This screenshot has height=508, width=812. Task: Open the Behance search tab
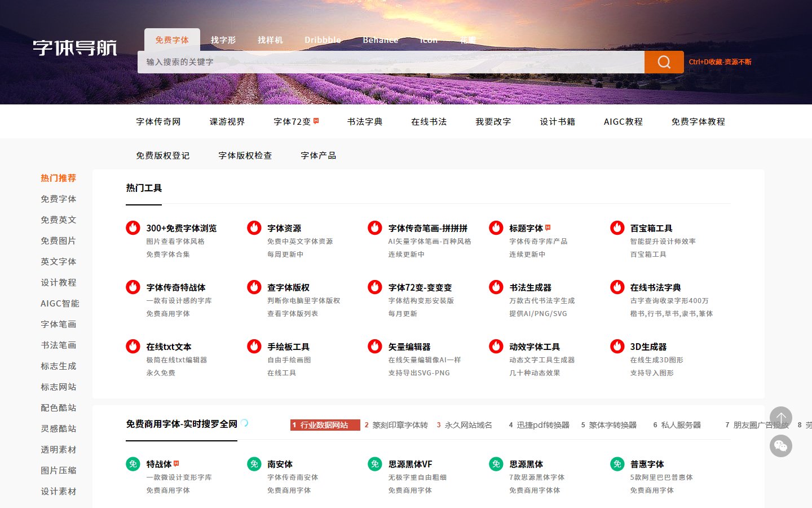tap(381, 40)
